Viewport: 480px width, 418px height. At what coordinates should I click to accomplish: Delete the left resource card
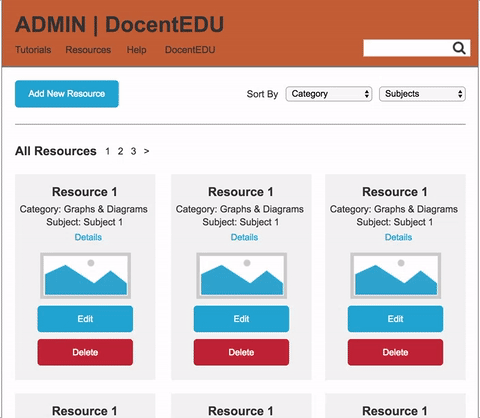click(x=85, y=352)
